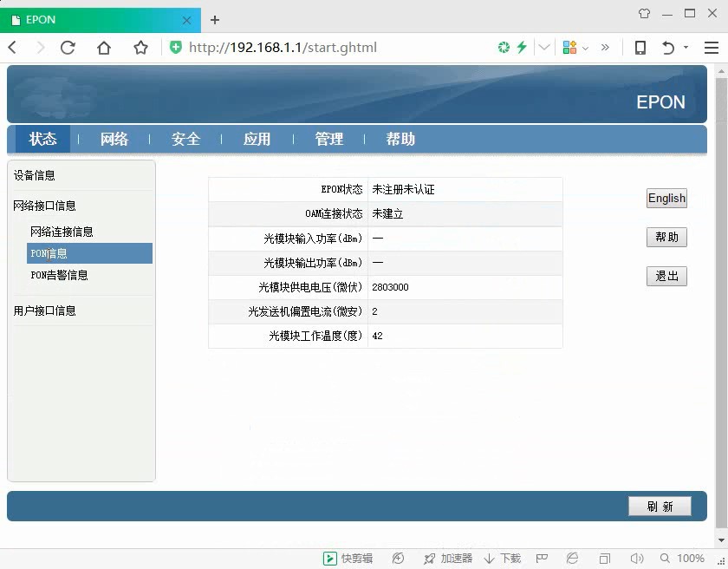Go back with the browser back arrow
The width and height of the screenshot is (728, 569).
pyautogui.click(x=13, y=48)
